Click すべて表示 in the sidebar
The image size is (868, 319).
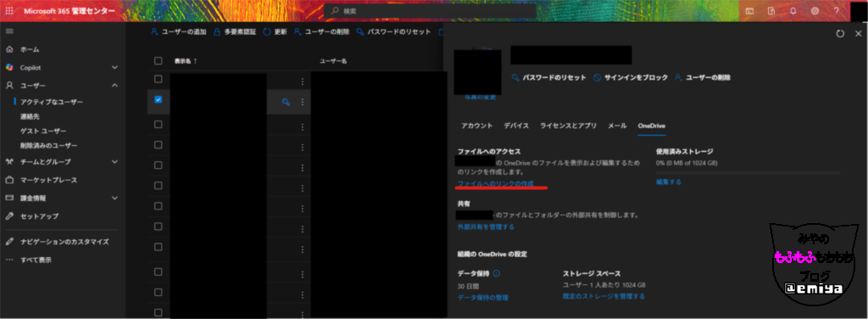click(28, 260)
